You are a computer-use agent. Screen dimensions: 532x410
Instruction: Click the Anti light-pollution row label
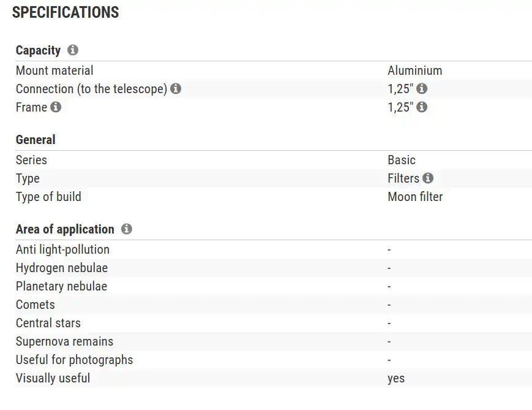pos(62,249)
